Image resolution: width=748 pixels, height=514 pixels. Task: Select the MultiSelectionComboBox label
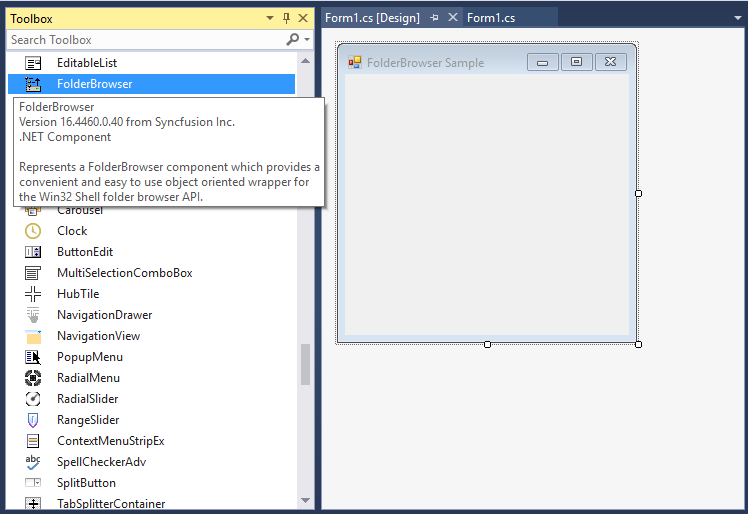tap(125, 273)
